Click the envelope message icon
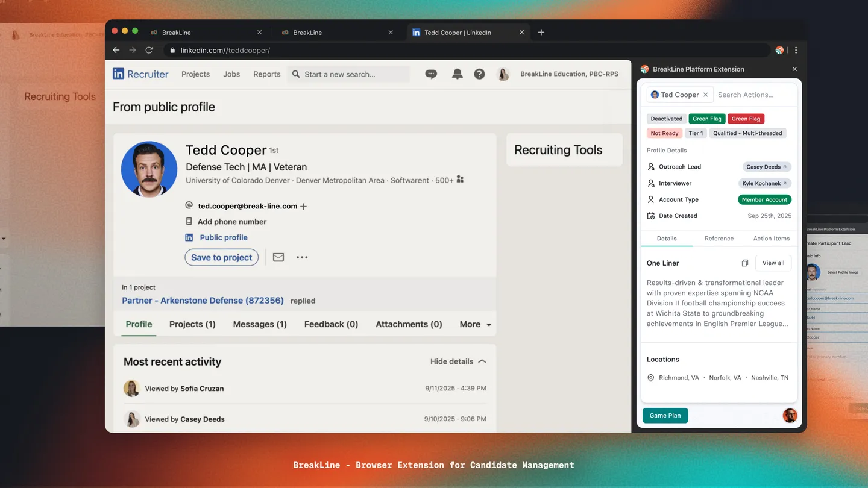The height and width of the screenshot is (488, 868). pos(278,257)
